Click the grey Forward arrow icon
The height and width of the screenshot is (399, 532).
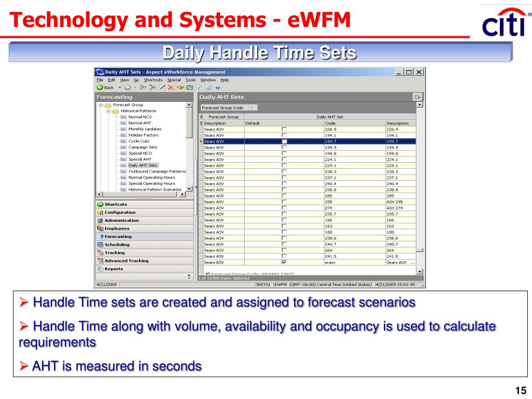pos(127,87)
